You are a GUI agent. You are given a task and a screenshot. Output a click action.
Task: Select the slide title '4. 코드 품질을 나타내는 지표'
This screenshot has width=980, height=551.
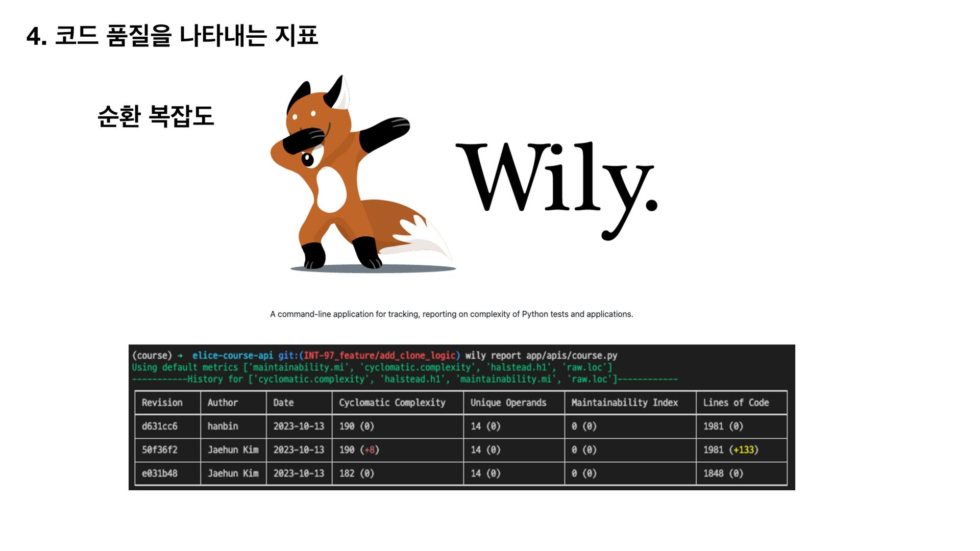pyautogui.click(x=173, y=36)
